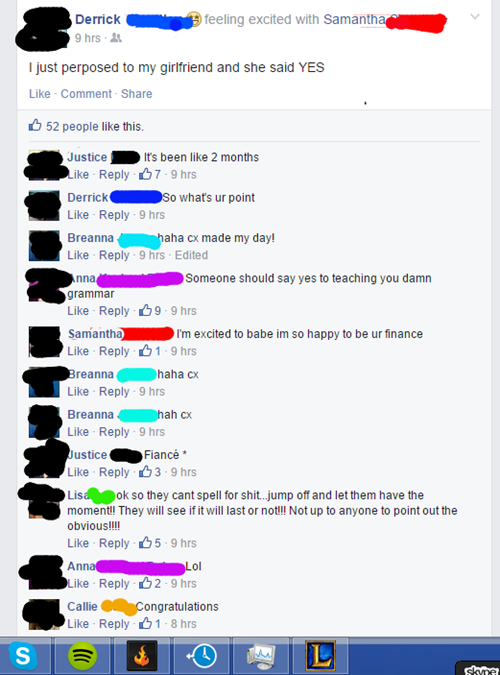Open the post options chevron at top right
This screenshot has width=500, height=675.
475,17
